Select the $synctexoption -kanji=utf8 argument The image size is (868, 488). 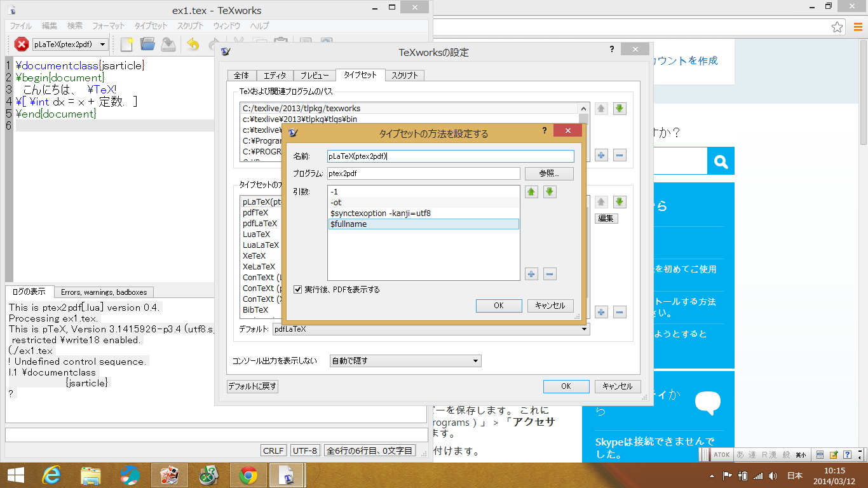point(424,213)
